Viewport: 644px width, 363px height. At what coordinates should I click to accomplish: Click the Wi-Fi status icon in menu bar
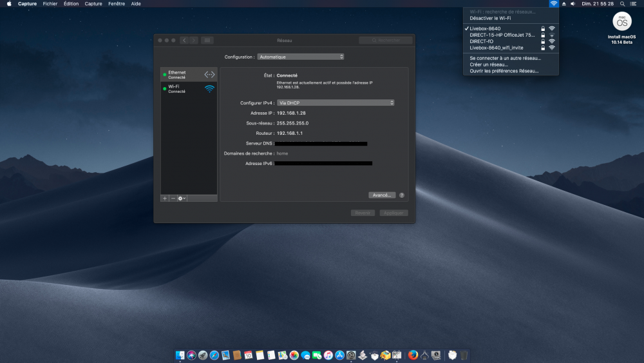[554, 4]
